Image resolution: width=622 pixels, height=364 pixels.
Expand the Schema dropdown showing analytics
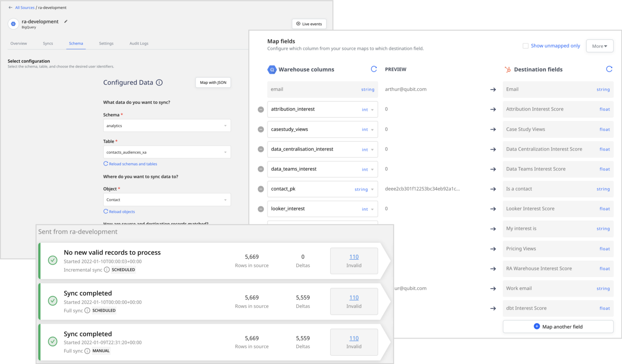click(167, 126)
